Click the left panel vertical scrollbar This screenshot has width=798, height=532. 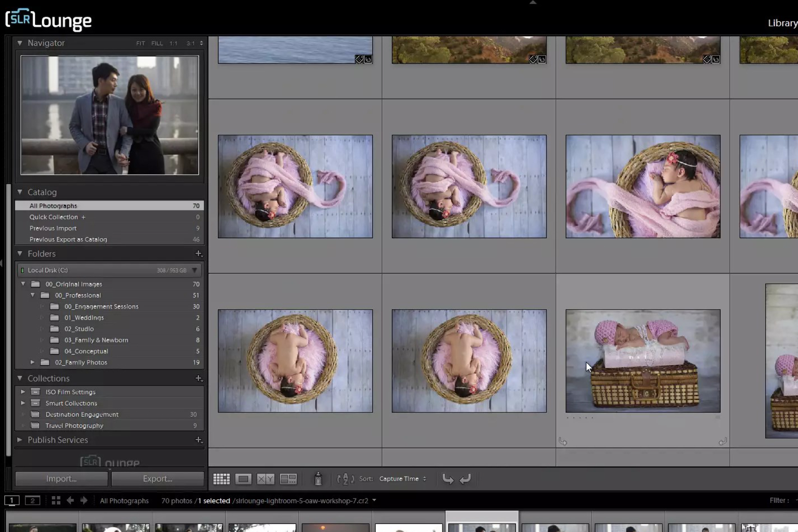(8, 319)
